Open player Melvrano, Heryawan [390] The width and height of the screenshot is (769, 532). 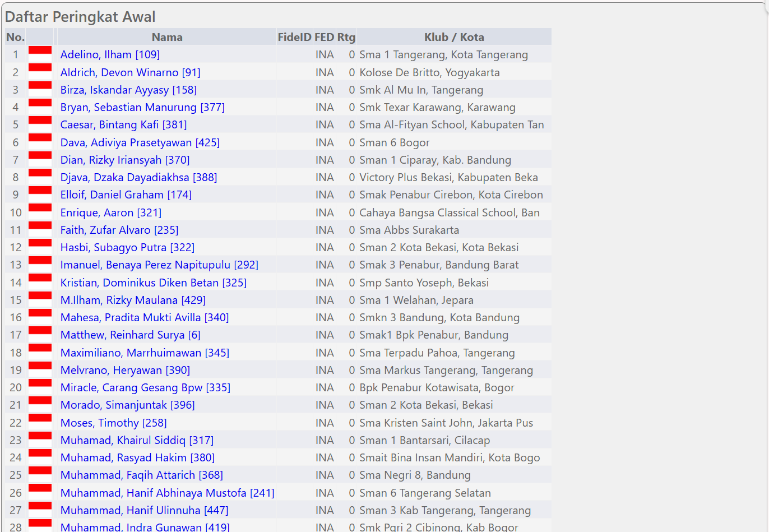125,370
